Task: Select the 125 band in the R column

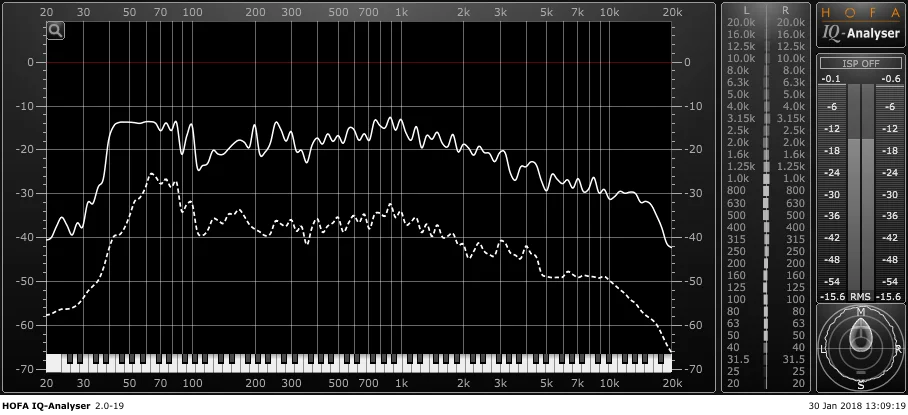Action: (x=796, y=288)
